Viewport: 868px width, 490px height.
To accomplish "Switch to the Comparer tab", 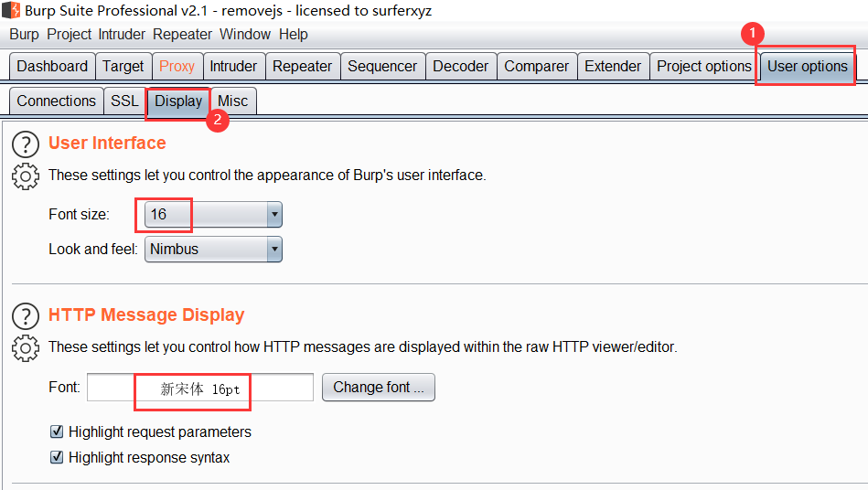I will tap(536, 67).
